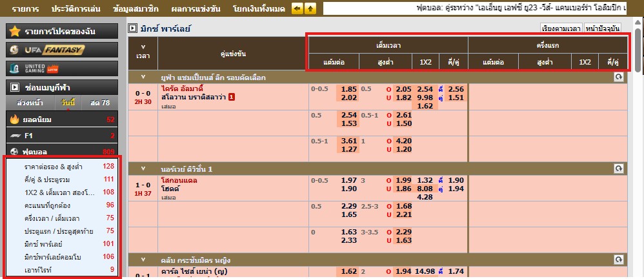The height and width of the screenshot is (279, 644).
Task: Pick even (คู่) odds 1.51
Action: click(x=456, y=98)
